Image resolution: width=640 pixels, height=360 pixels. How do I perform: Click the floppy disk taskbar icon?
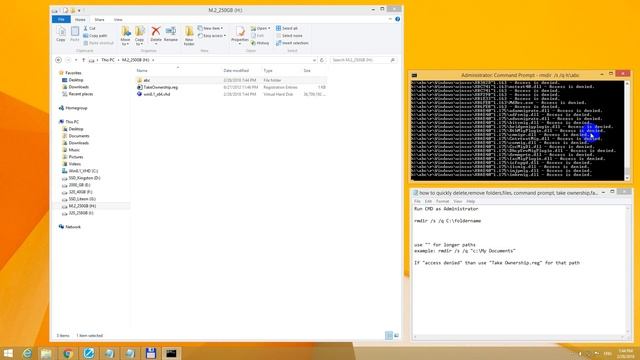[x=151, y=353]
